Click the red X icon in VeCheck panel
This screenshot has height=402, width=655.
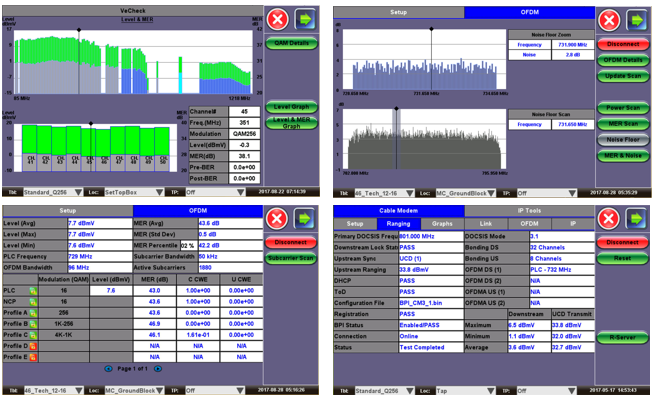pos(278,20)
